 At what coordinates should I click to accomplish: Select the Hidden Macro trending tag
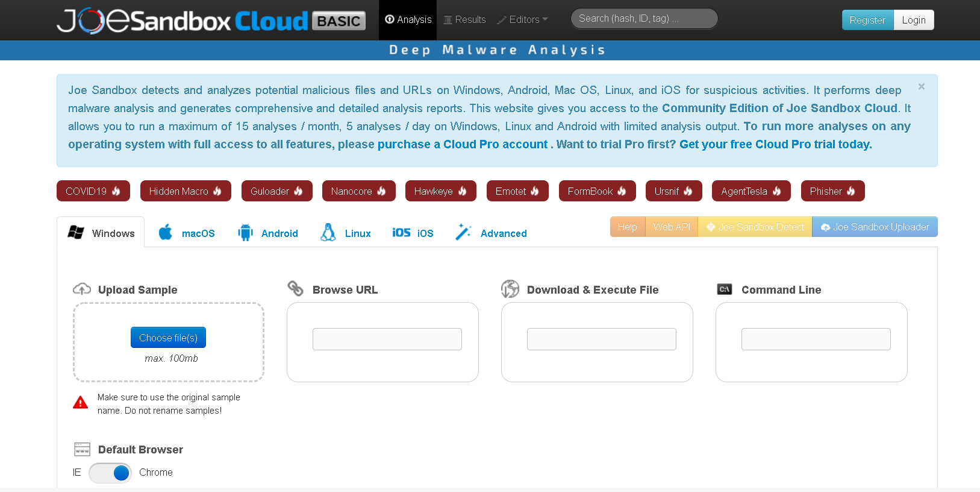pos(186,191)
